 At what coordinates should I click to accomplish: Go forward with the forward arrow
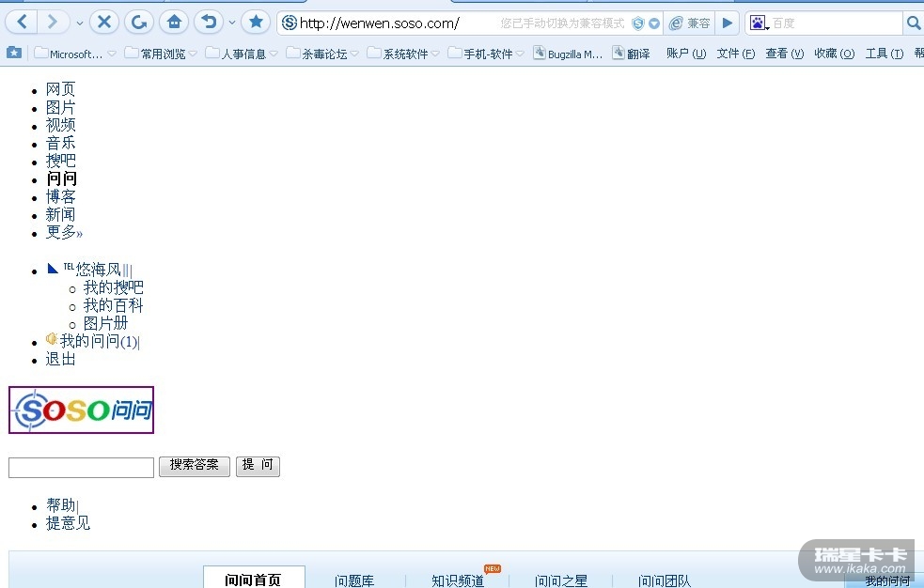[53, 23]
